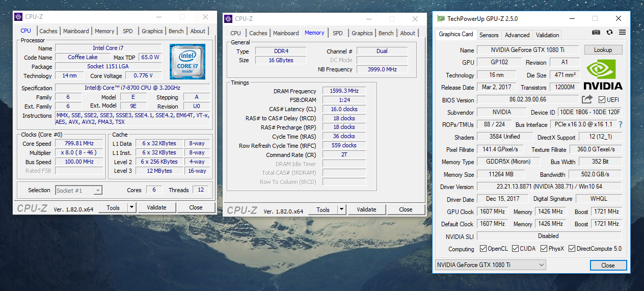Screen dimensions: 644x291
Task: Switch to Graphics tab in first CPU-Z window
Action: [152, 31]
